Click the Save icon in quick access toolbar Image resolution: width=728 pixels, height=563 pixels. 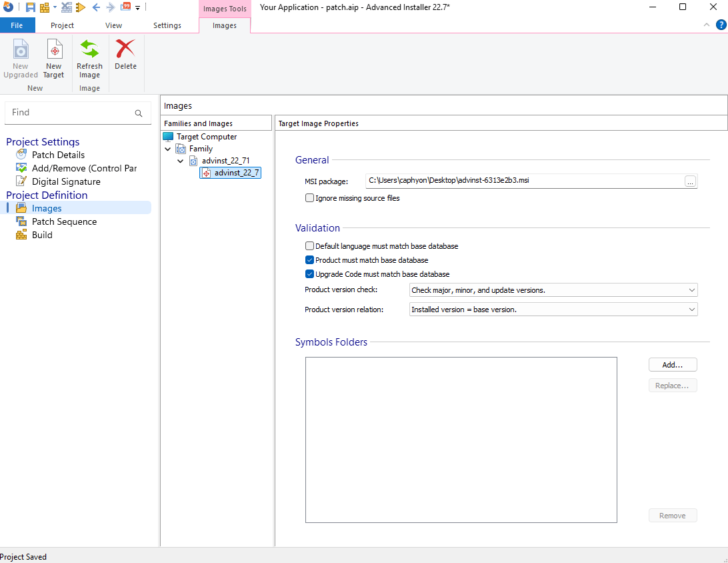[31, 7]
